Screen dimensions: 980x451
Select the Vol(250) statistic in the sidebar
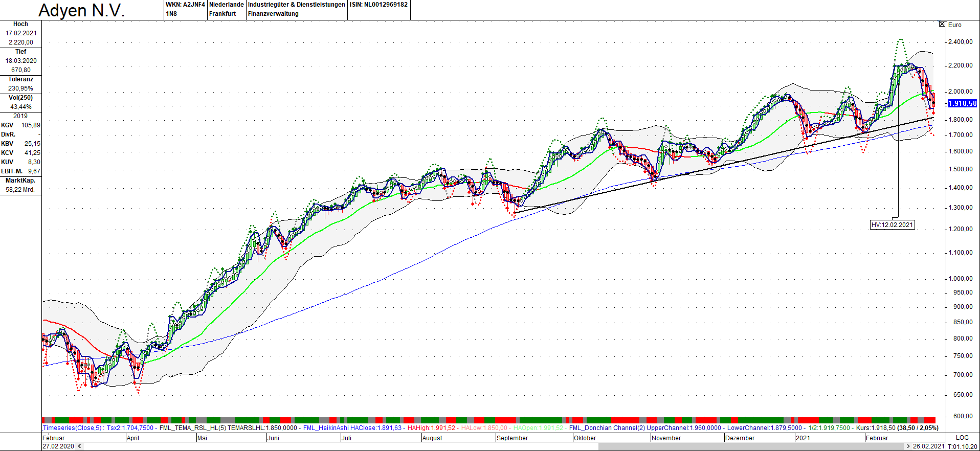point(20,102)
